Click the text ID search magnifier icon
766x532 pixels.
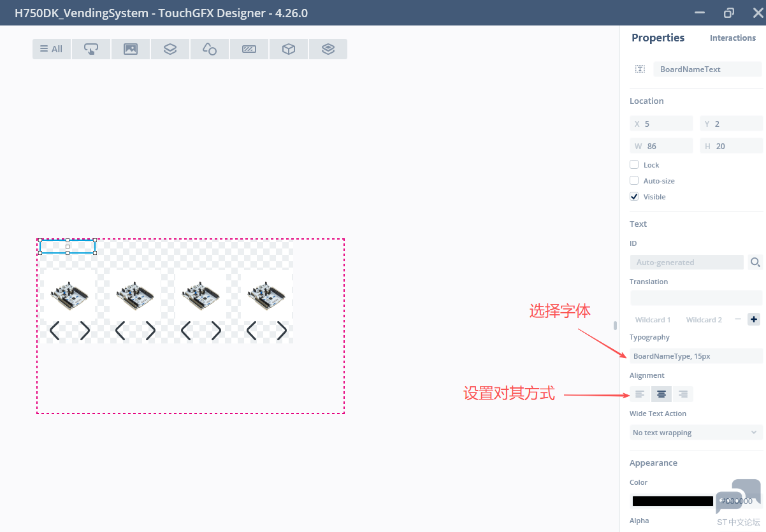click(755, 262)
